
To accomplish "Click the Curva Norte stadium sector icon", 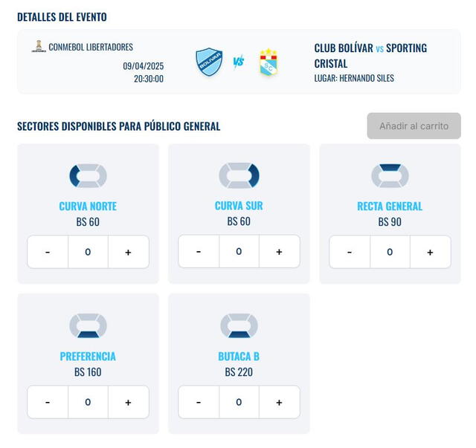I will [x=88, y=176].
